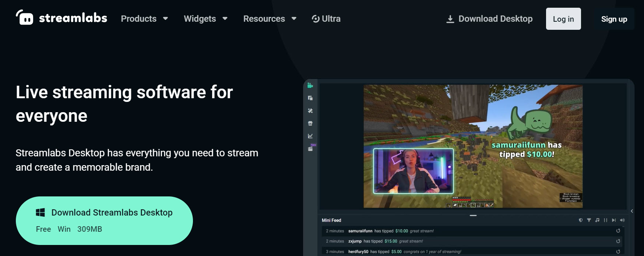Viewport: 644px width, 256px height.
Task: Click the '$15.00' tip amount
Action: click(391, 241)
